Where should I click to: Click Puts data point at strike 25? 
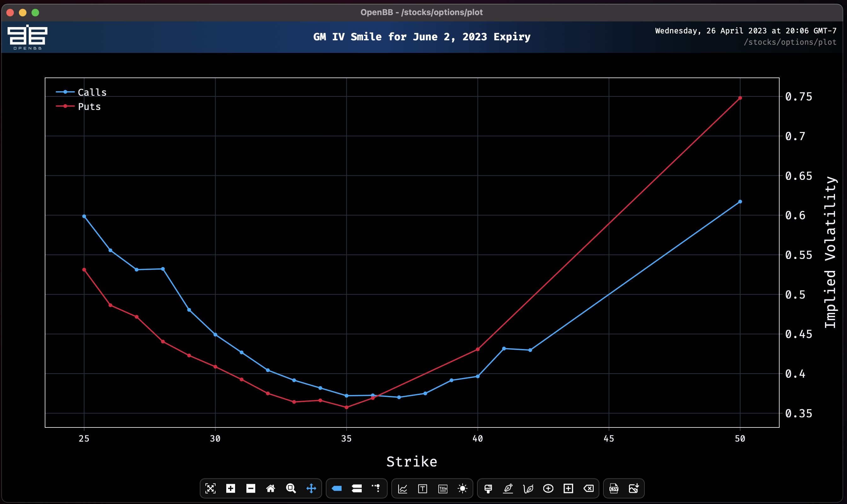(x=84, y=270)
